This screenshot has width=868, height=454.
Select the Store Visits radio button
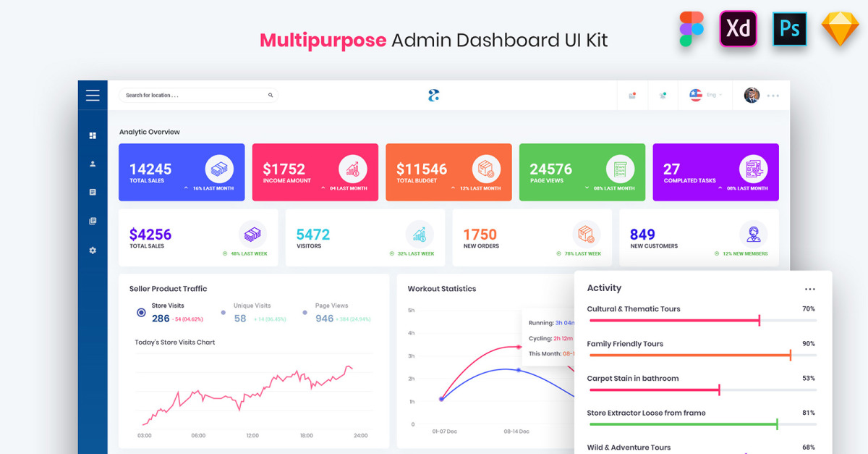pyautogui.click(x=141, y=313)
